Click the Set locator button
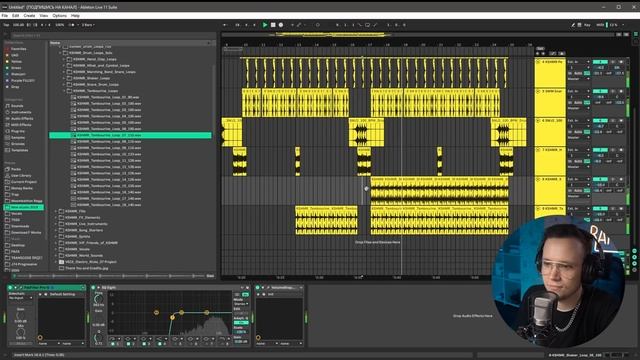Screen dimensions: 640x360 coord(540,49)
